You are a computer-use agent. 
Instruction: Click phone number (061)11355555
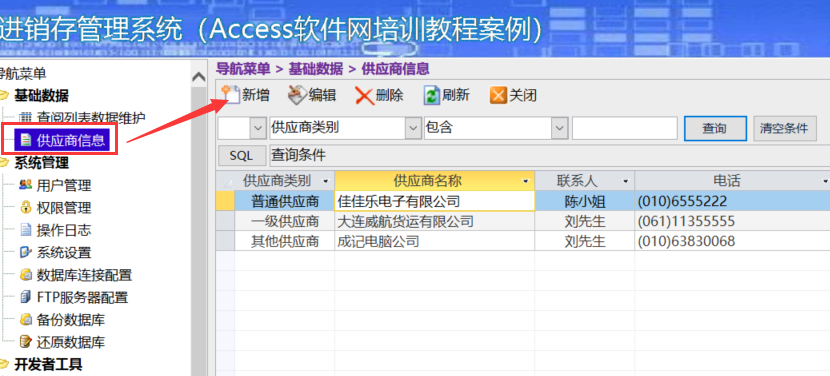687,221
